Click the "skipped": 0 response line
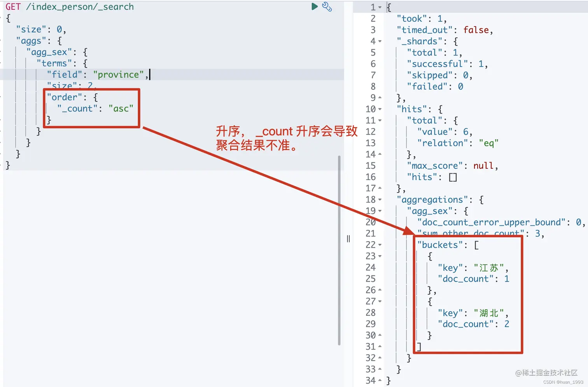Screen dimensions: 588x387 [x=439, y=75]
